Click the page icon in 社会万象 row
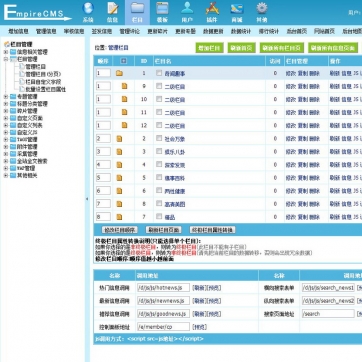This screenshot has width=362, height=362. 119,139
